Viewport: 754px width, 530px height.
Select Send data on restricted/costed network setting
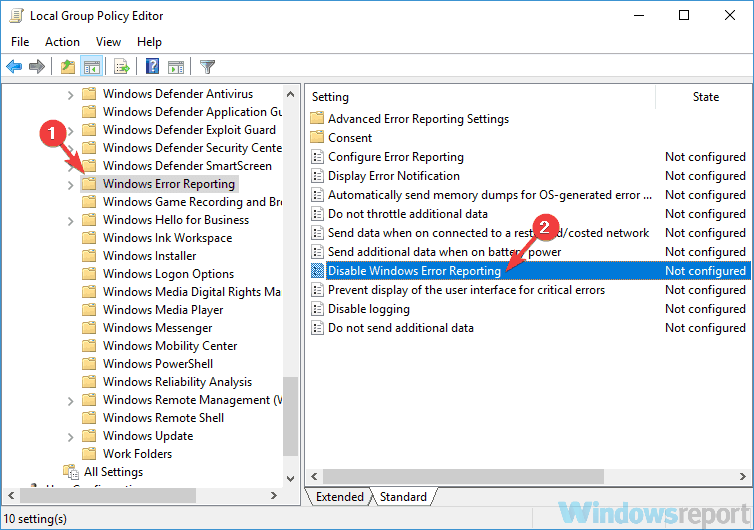(x=488, y=233)
